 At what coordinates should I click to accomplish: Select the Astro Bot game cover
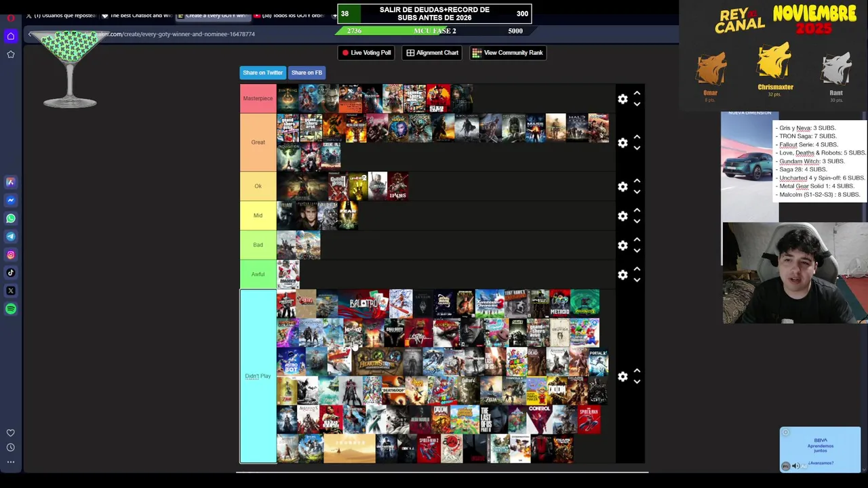coord(291,361)
